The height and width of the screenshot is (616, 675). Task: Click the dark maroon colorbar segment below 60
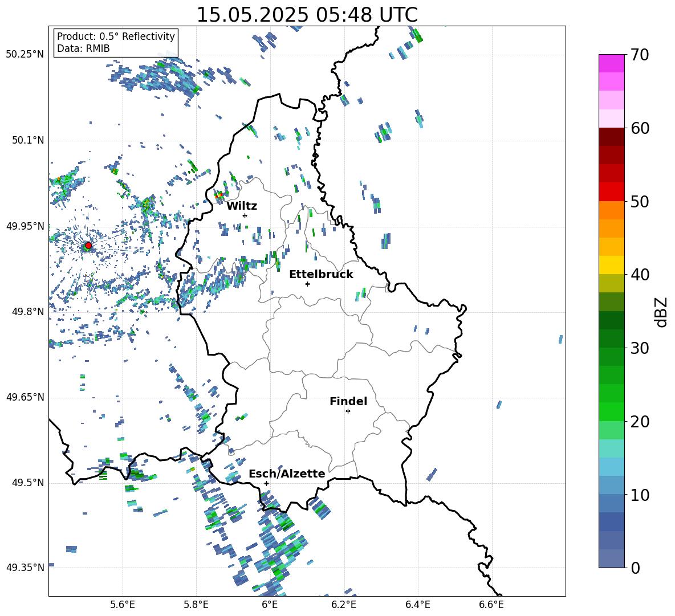click(611, 137)
